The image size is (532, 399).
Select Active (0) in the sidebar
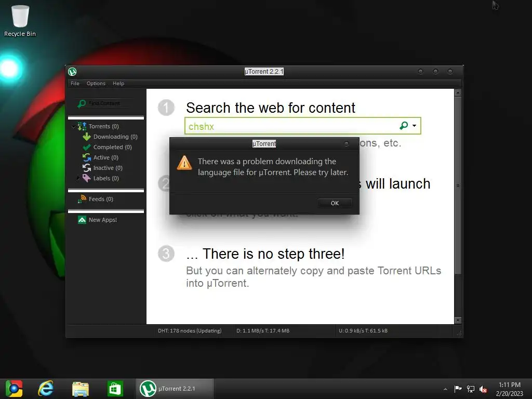click(x=105, y=157)
